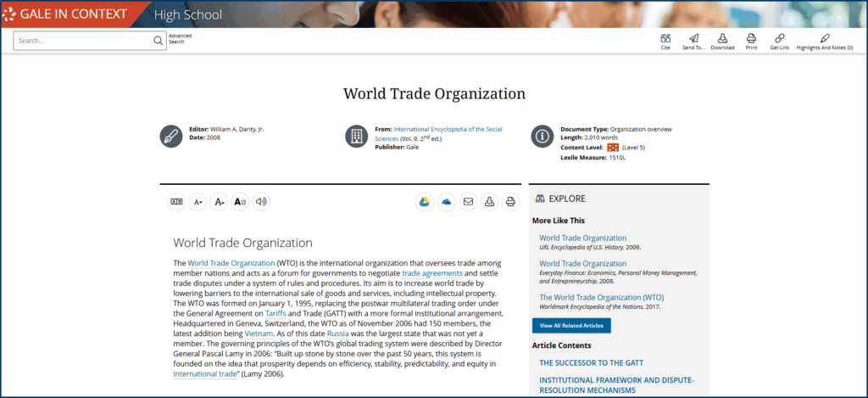
Task: Open UXL Encyclopedia World Trade Organization article
Action: [x=583, y=238]
